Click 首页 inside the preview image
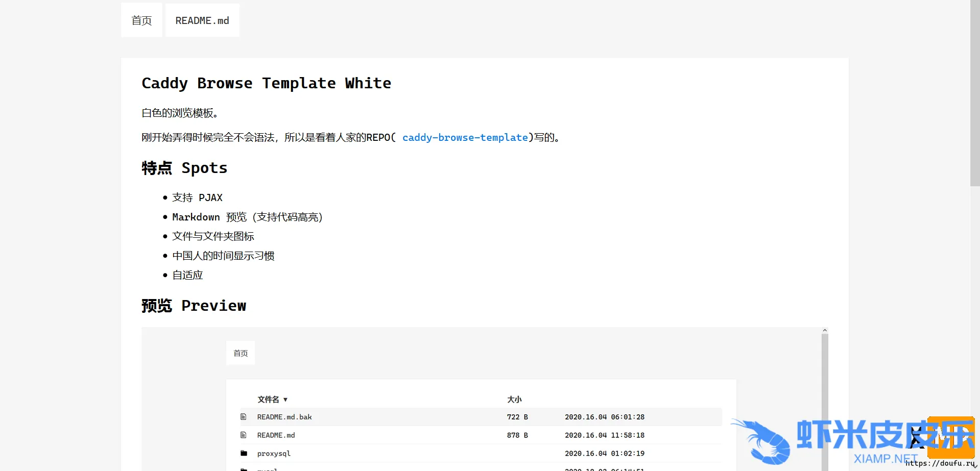Viewport: 980px width, 471px height. click(x=241, y=353)
